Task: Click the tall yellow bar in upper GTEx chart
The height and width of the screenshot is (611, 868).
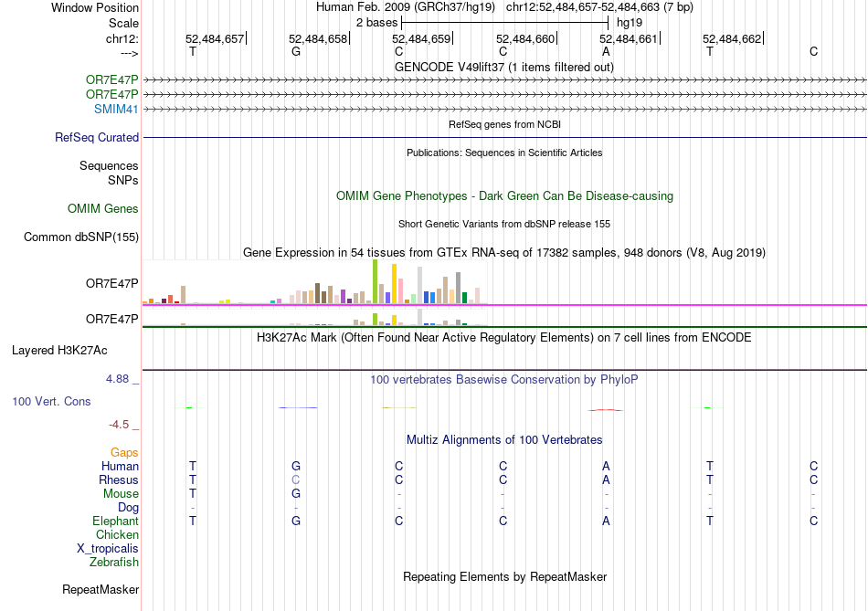Action: tap(394, 284)
